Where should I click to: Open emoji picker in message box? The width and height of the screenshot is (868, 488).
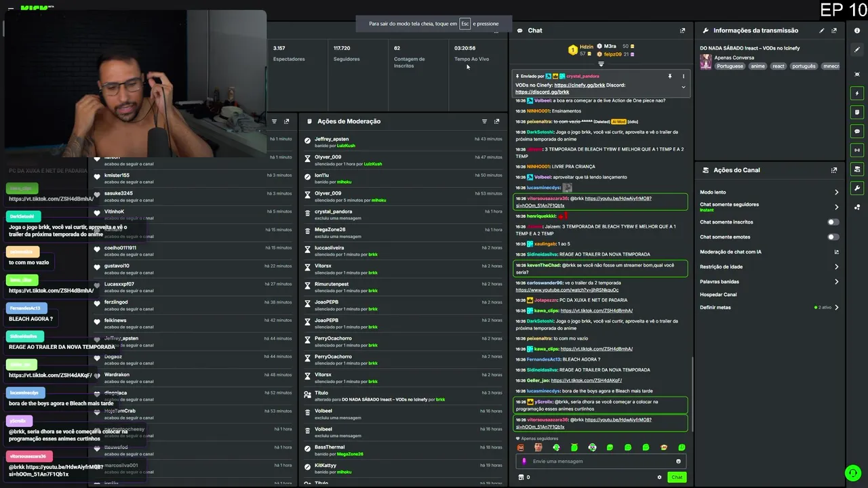point(678,462)
